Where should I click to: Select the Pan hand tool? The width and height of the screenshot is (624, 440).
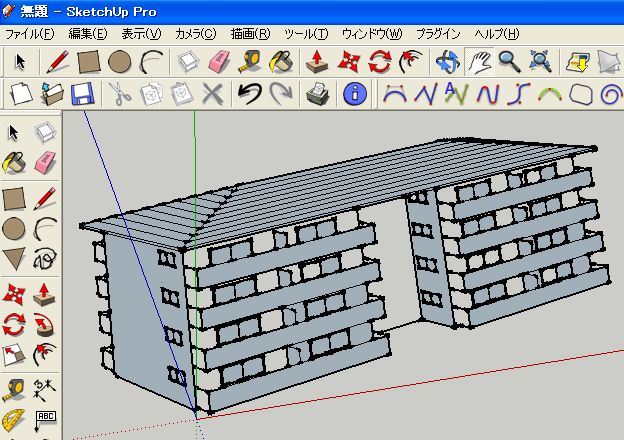point(479,62)
